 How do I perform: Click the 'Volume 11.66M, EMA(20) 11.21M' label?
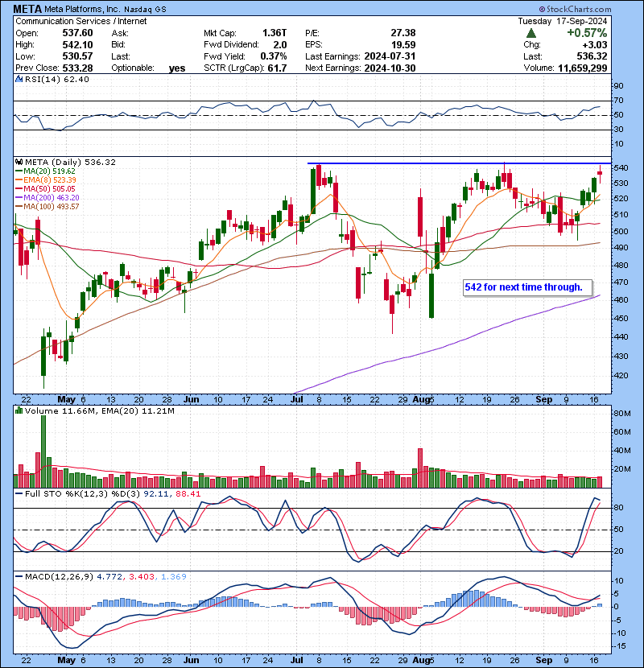point(100,411)
